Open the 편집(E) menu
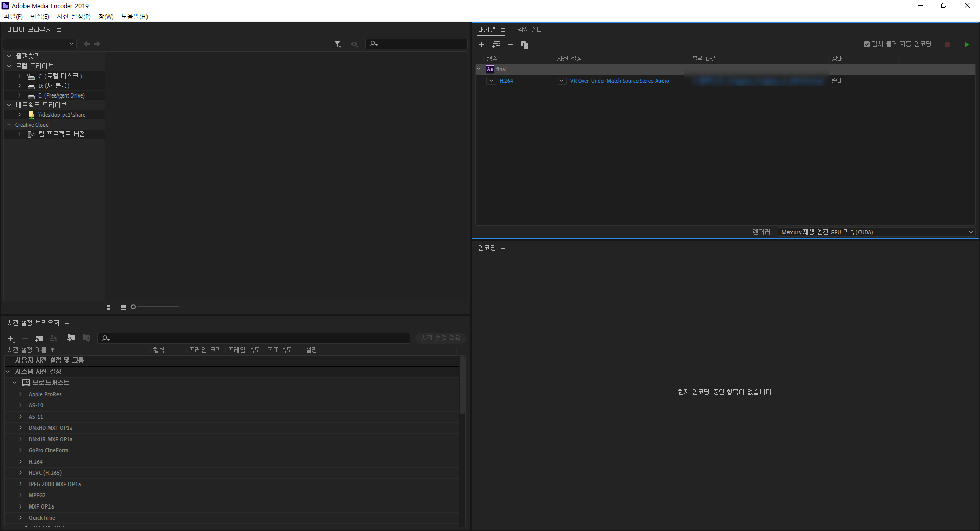 click(40, 17)
